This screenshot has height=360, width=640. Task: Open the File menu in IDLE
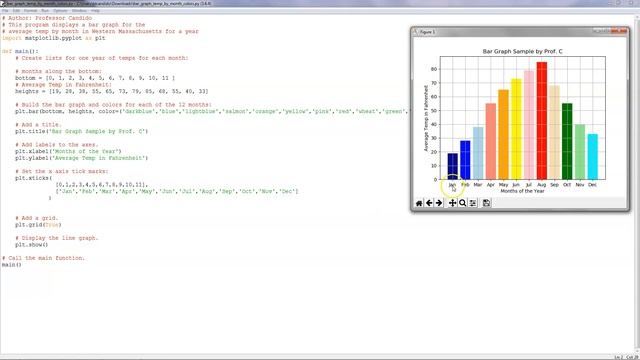click(5, 11)
